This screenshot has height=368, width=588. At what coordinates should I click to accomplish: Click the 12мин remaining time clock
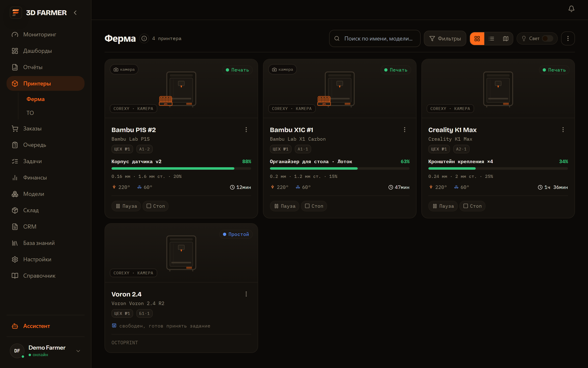(232, 187)
